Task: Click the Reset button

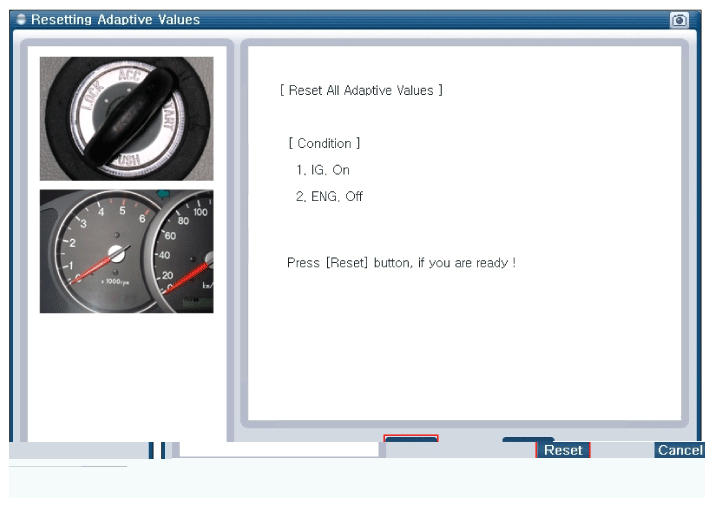Action: [x=563, y=450]
